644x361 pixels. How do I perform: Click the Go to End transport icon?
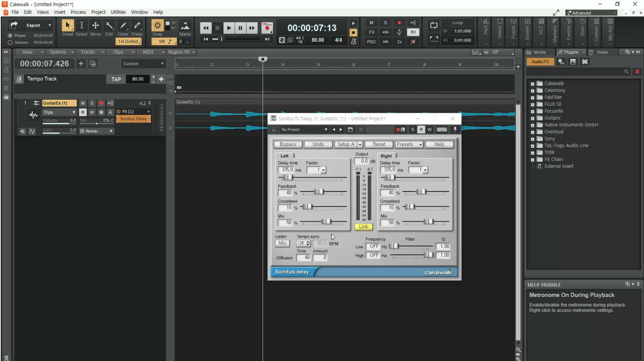click(x=267, y=39)
